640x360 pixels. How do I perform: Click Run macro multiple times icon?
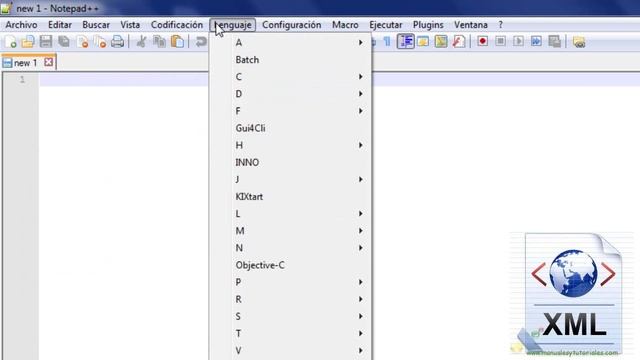point(536,41)
